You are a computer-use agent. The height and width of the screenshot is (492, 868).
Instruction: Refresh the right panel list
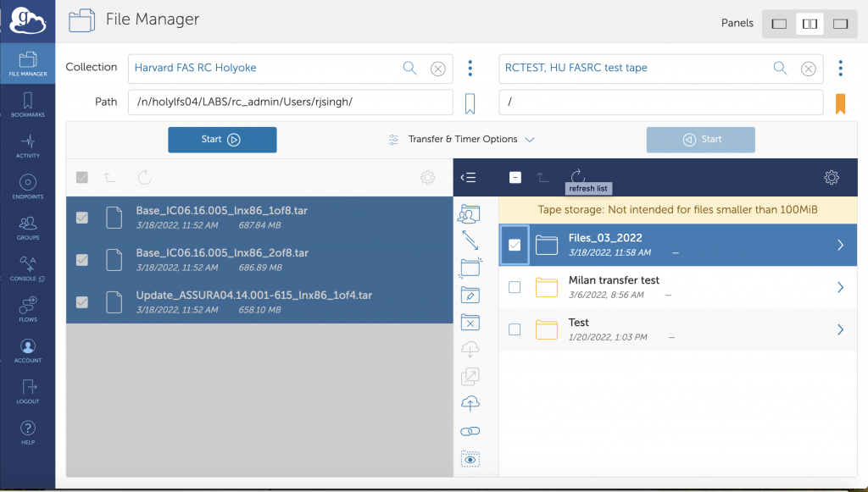click(x=577, y=176)
